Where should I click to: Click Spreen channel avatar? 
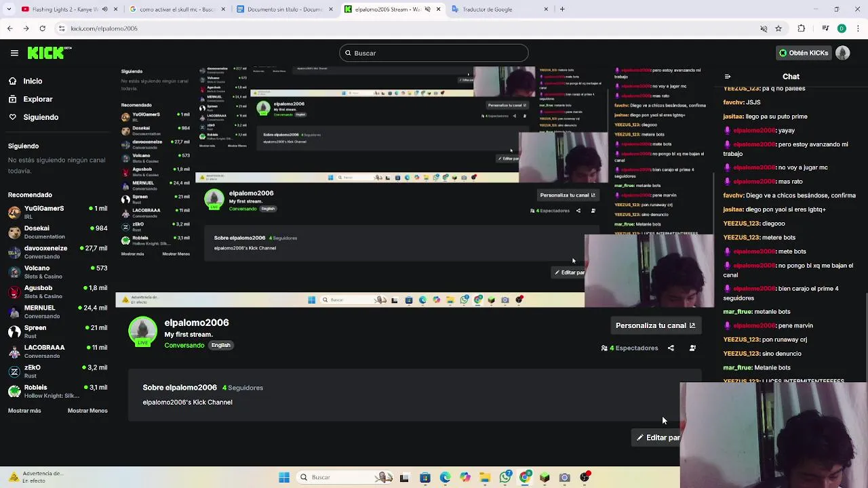14,331
